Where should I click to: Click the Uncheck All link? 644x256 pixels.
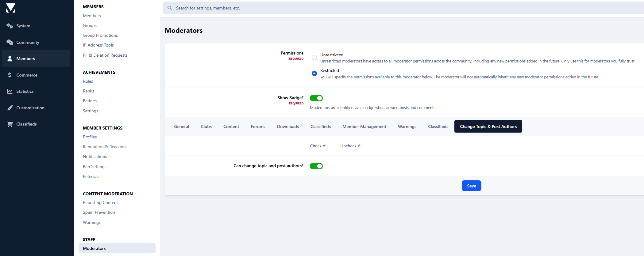coord(351,146)
